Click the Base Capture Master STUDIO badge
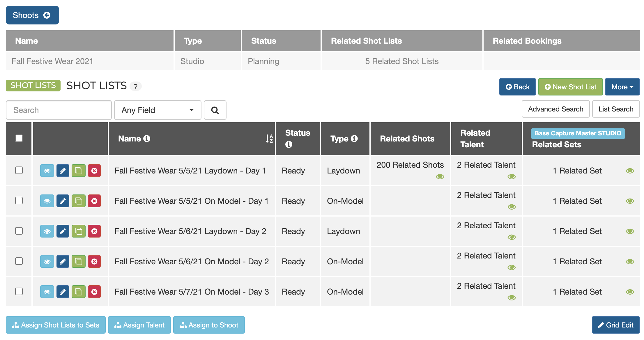This screenshot has height=340, width=644. click(x=578, y=133)
